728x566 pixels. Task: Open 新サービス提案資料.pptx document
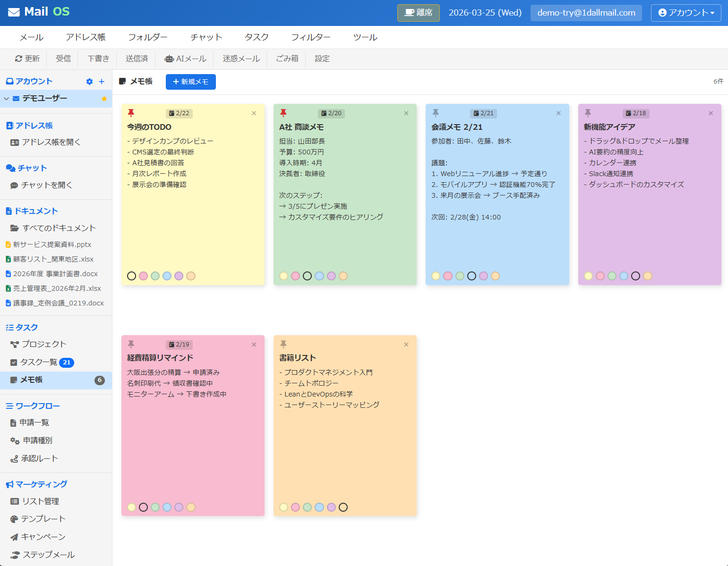pos(52,245)
